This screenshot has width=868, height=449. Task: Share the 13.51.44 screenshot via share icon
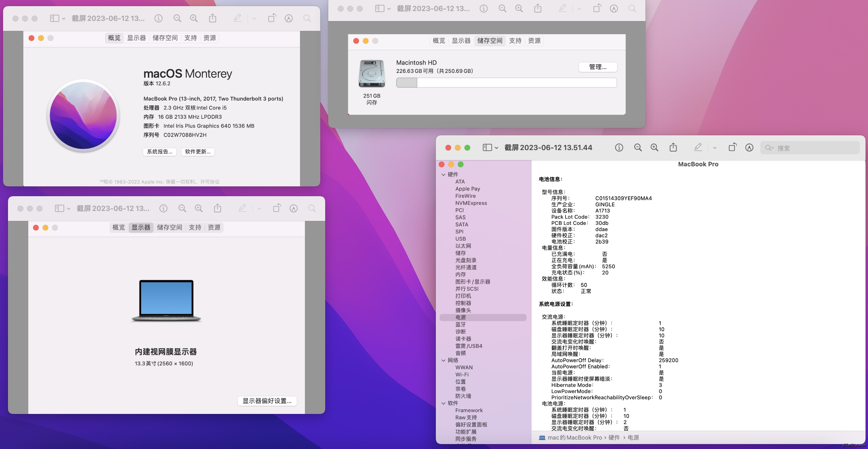pos(673,147)
